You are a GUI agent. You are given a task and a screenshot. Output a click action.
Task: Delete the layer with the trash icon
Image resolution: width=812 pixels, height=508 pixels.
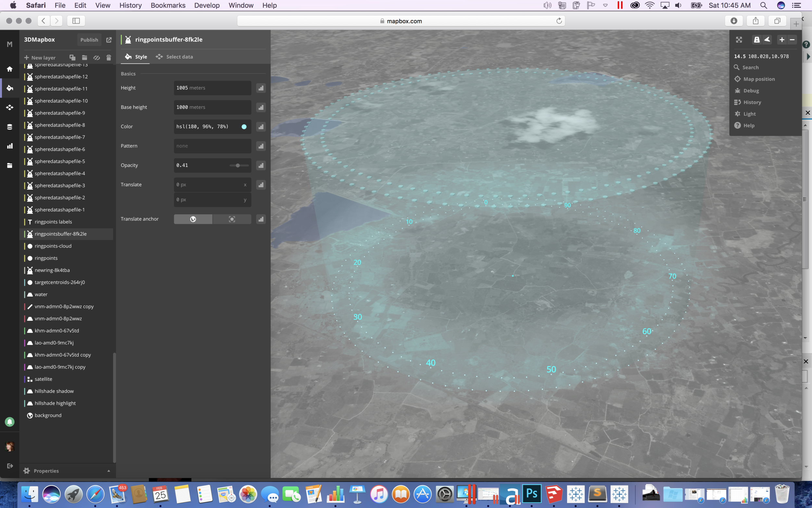108,58
